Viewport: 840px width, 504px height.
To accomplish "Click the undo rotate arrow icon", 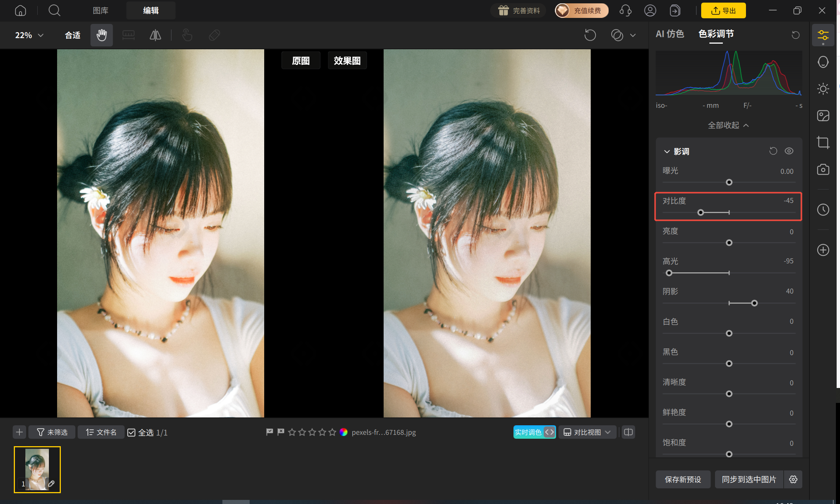I will coord(590,35).
